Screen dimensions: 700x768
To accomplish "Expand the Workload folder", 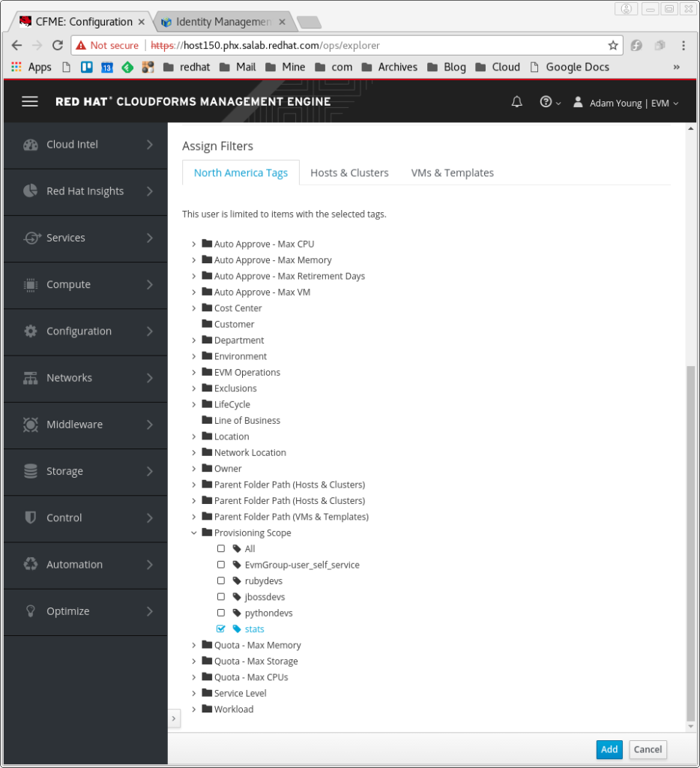I will (194, 709).
